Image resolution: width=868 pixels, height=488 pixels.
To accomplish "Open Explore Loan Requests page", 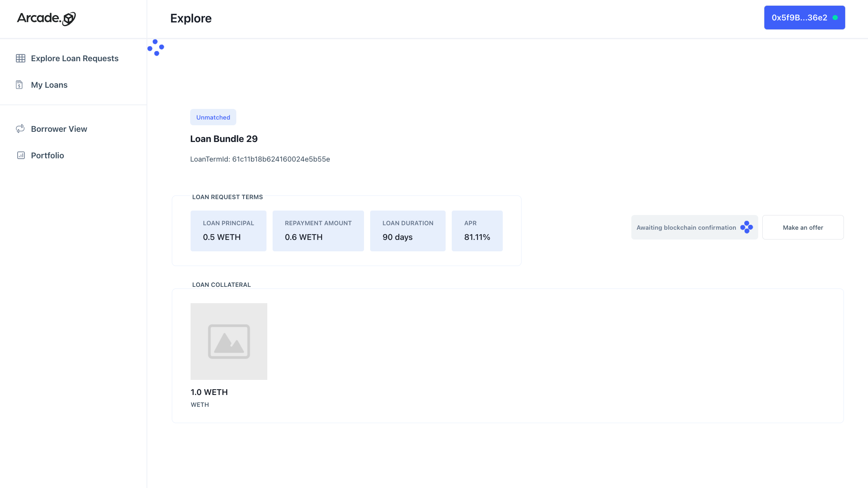I will pos(75,58).
